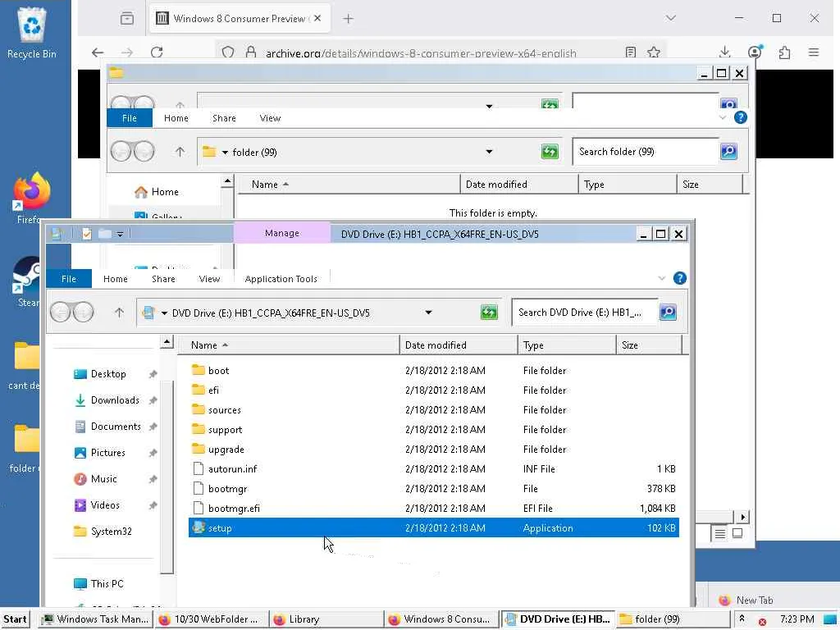The image size is (840, 630).
Task: Click Firefox reload page icon
Action: point(157,52)
